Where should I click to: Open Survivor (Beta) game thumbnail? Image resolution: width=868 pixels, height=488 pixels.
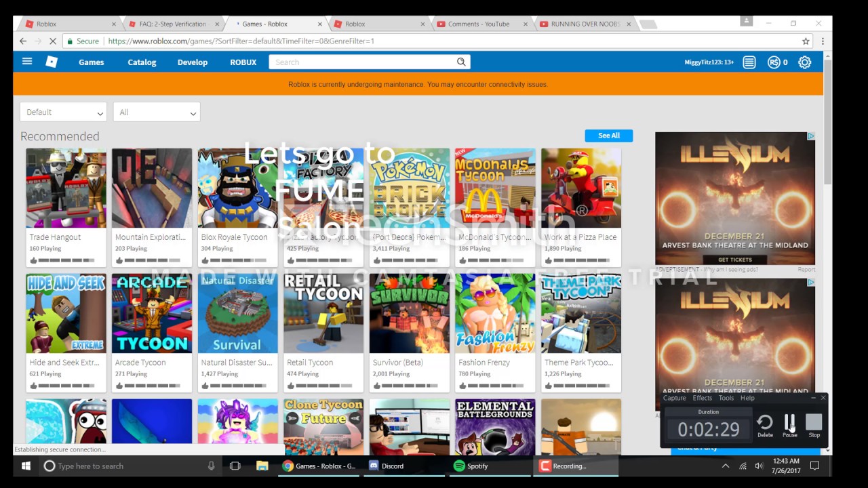click(410, 313)
